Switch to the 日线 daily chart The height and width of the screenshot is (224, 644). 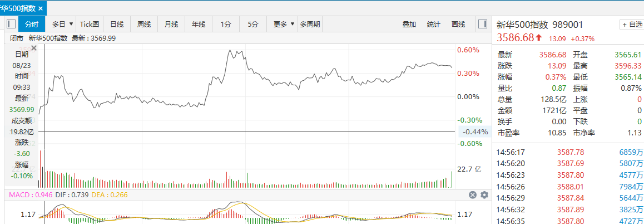pyautogui.click(x=117, y=24)
